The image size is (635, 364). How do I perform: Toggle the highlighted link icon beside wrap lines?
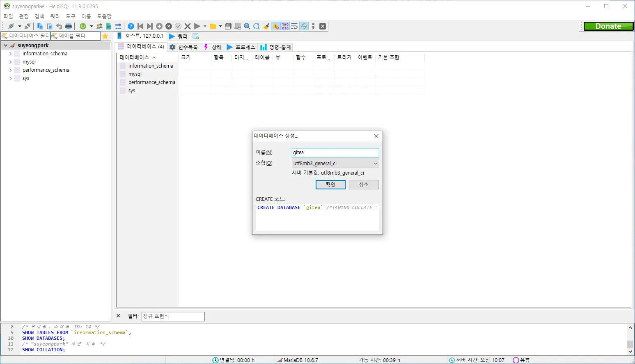304,26
